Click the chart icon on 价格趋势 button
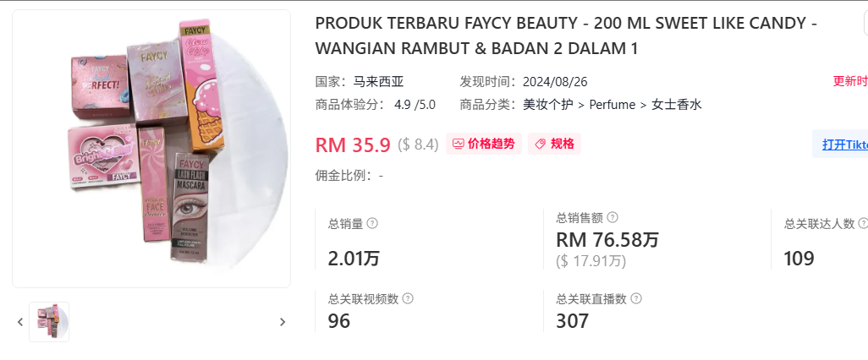Image resolution: width=868 pixels, height=360 pixels. (458, 144)
